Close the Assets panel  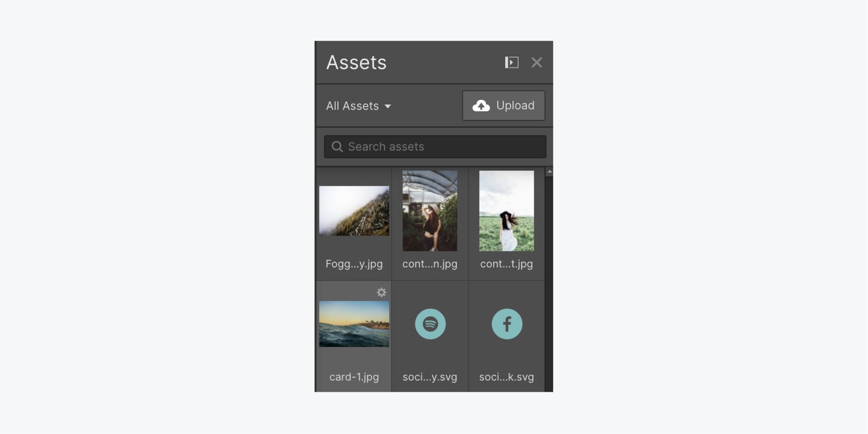click(x=537, y=62)
